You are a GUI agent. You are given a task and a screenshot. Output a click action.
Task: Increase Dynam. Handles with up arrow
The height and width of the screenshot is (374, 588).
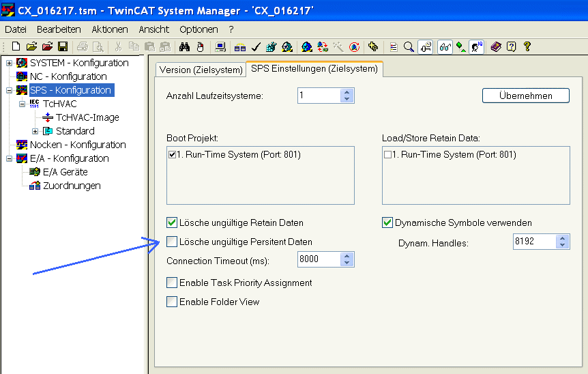pos(562,238)
